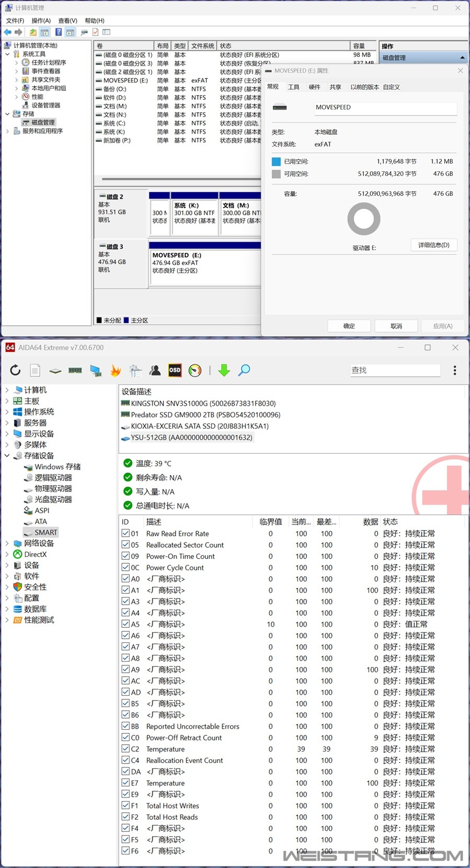Click the AIDA64 motherboard chip toolbar icon
The height and width of the screenshot is (868, 470).
tap(55, 371)
